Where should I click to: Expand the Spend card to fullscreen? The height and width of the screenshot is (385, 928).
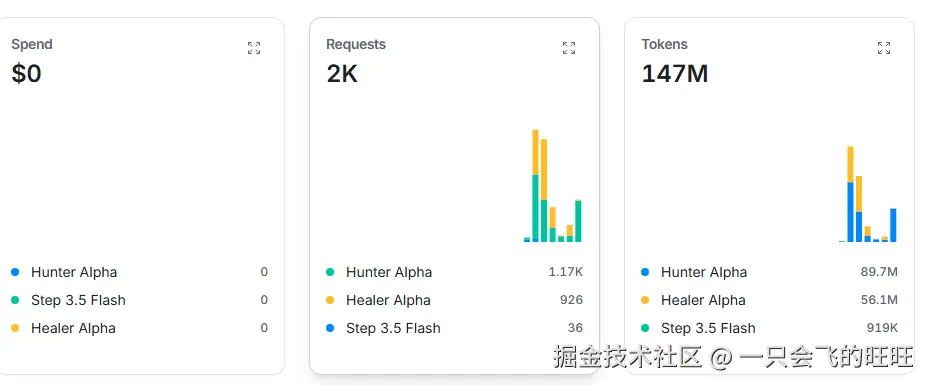254,48
